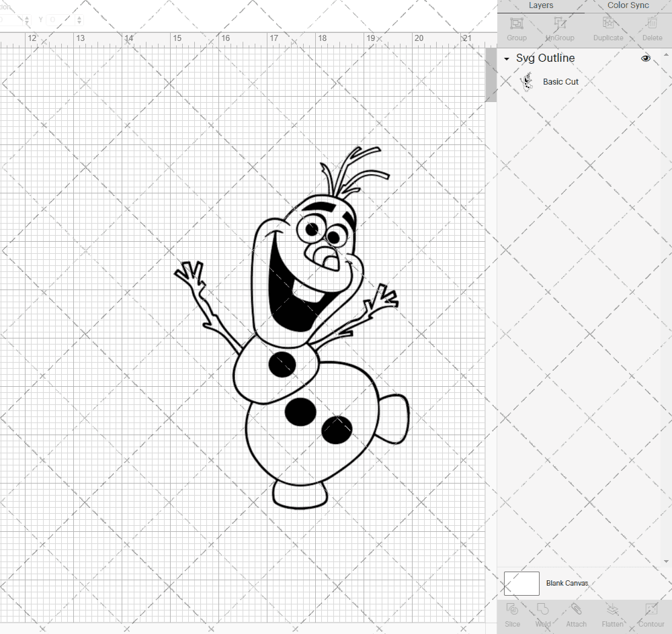Click the Svg Outline layer name
This screenshot has height=634, width=672.
tap(545, 58)
